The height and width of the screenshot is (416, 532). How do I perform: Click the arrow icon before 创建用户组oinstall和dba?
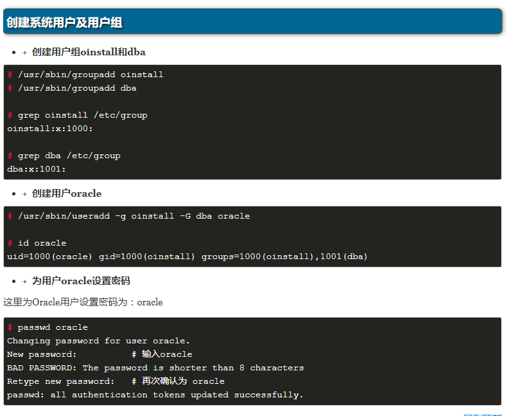(x=24, y=53)
